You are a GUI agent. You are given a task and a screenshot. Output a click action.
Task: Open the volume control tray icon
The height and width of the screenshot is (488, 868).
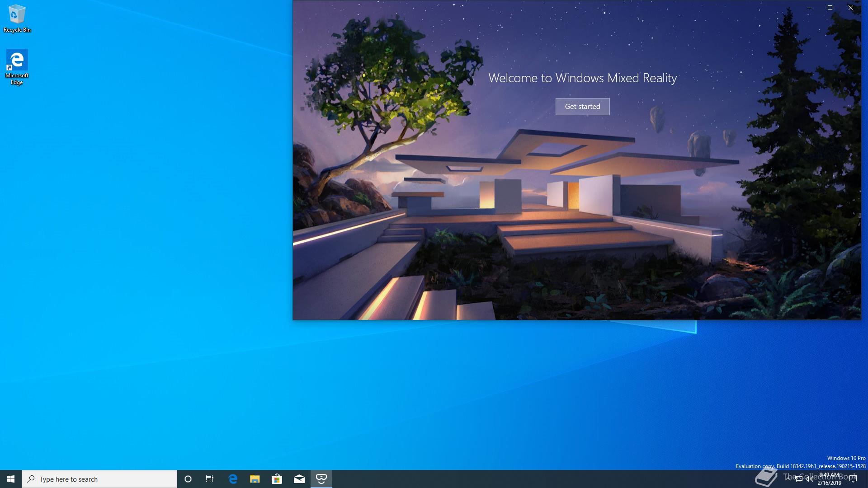pos(810,479)
